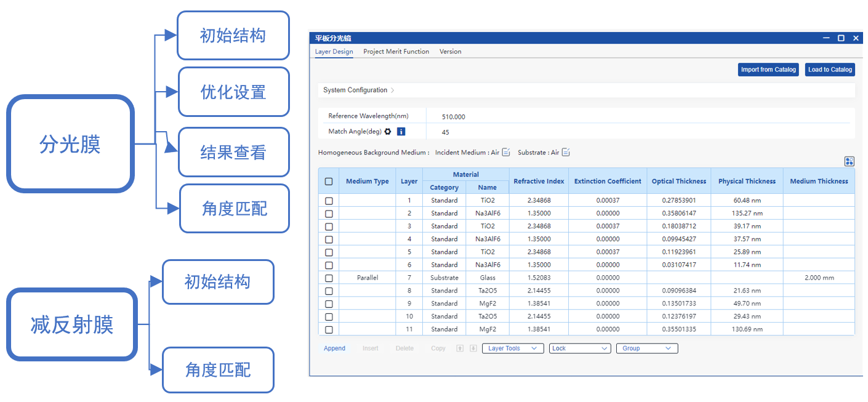Click the move layer up arrow icon
868x402 pixels.
460,348
